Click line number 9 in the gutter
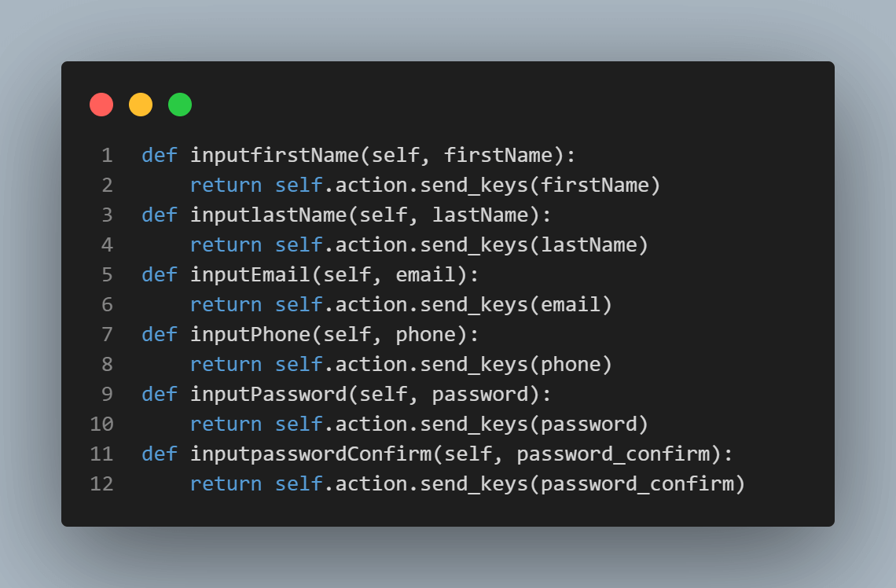The width and height of the screenshot is (896, 588). pos(107,394)
